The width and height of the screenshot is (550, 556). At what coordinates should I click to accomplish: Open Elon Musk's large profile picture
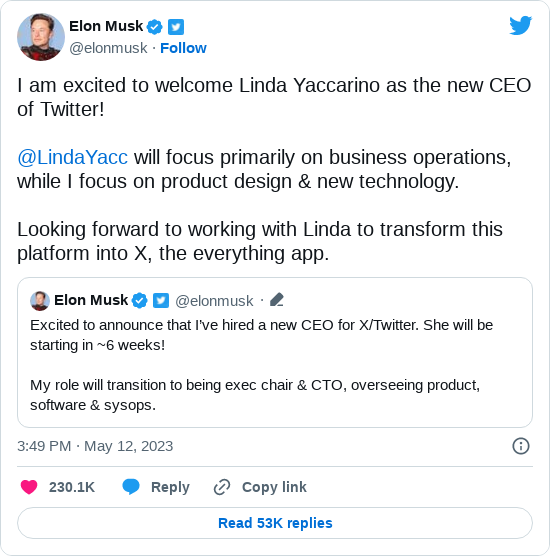[41, 37]
